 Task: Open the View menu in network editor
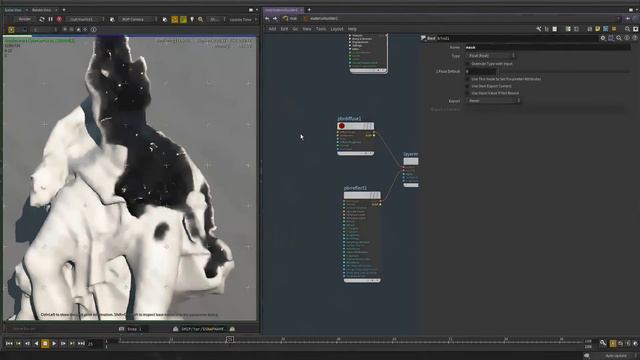307,29
